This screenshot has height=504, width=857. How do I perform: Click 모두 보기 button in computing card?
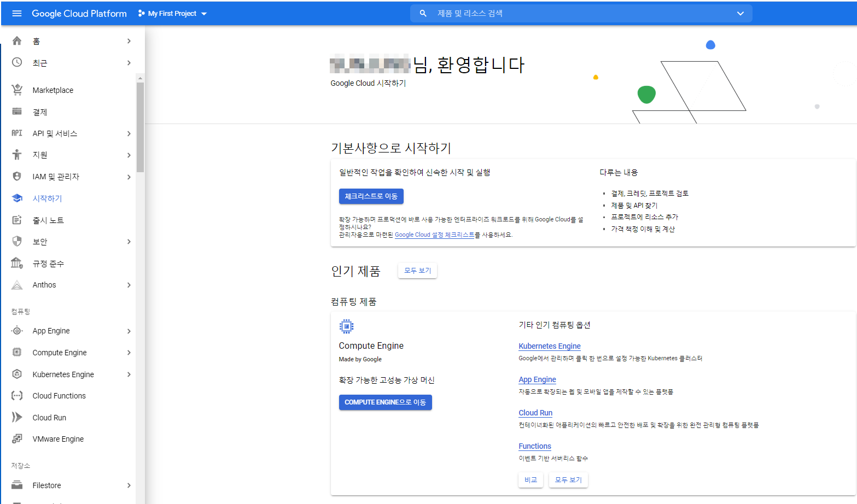(x=568, y=480)
